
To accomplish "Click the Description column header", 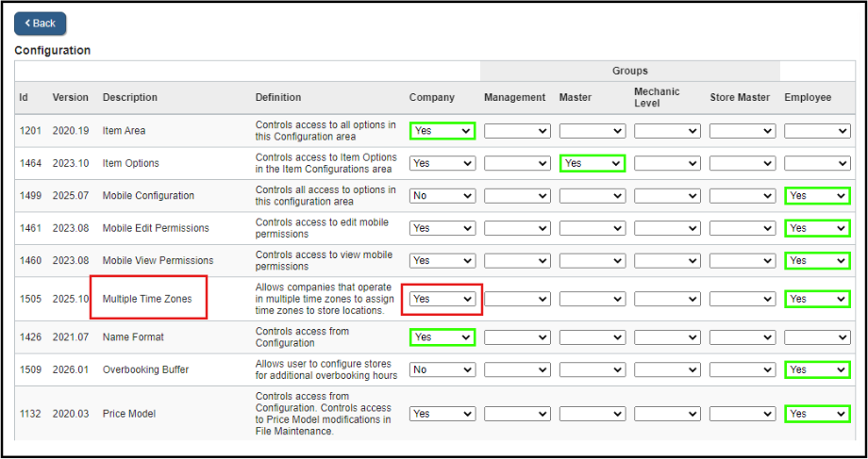I will (130, 97).
